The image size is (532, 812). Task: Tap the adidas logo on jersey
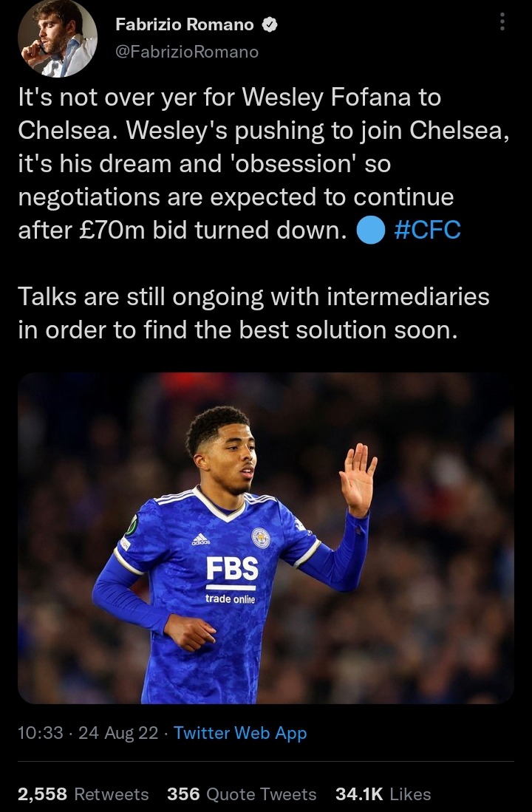pos(200,539)
